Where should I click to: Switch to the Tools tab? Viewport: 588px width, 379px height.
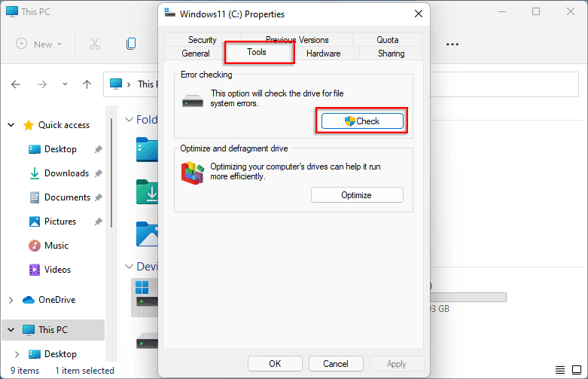[x=257, y=52]
